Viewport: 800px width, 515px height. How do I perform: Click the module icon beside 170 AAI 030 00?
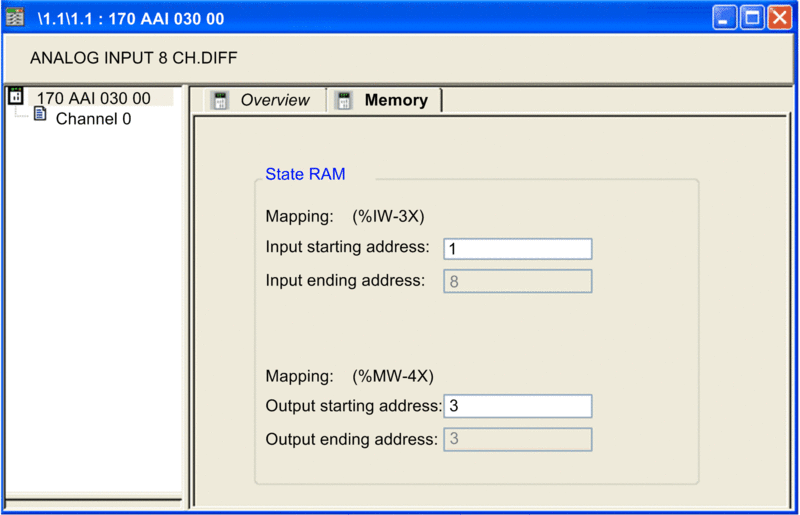tap(15, 97)
